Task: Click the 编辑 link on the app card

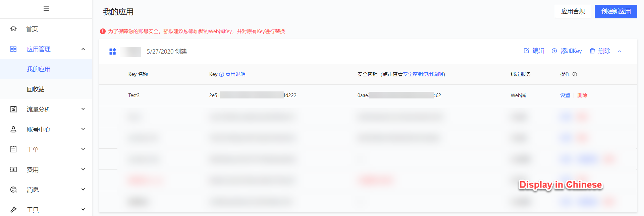Action: click(x=538, y=51)
